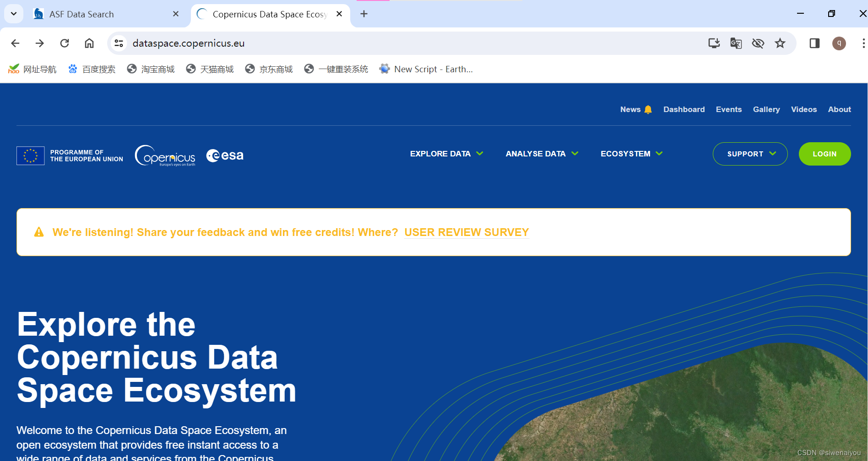Open the user profile avatar

coord(839,43)
